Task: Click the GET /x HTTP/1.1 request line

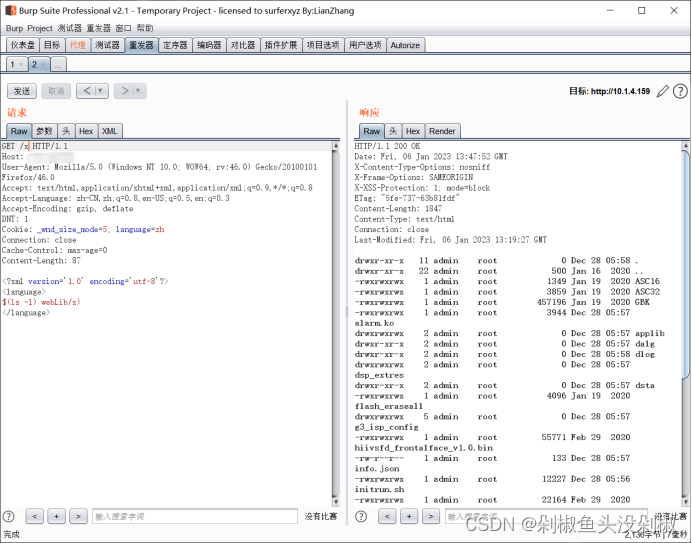Action: point(35,146)
